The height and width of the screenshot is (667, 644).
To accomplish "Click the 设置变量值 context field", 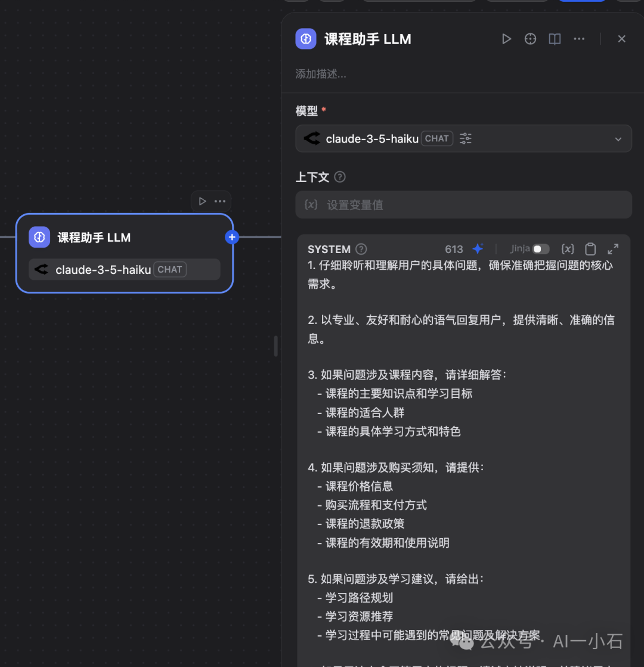I will click(463, 205).
